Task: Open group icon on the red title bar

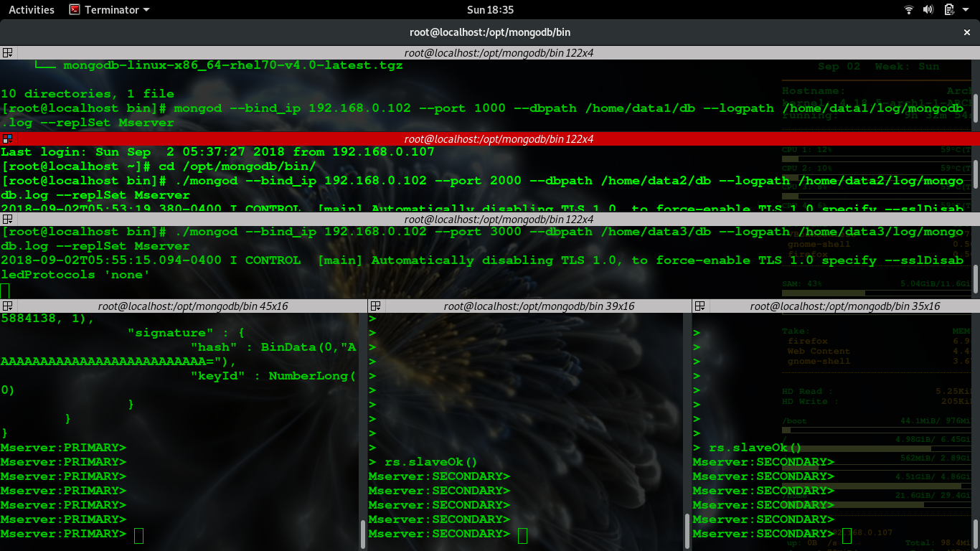Action: tap(7, 139)
